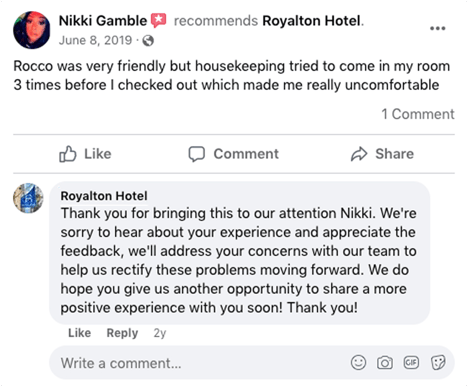Click the thumbs-up Like icon on post
This screenshot has width=468, height=387.
point(68,154)
